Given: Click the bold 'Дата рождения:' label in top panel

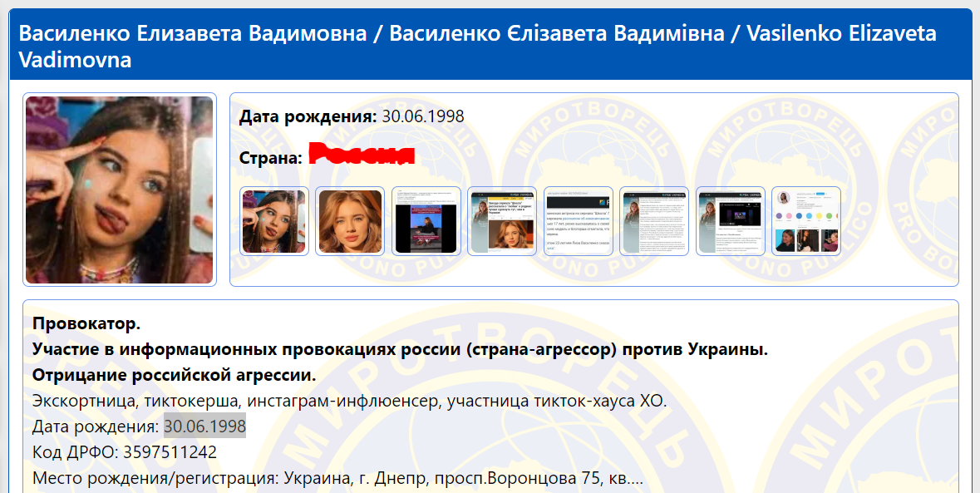Looking at the screenshot, I should tap(308, 117).
